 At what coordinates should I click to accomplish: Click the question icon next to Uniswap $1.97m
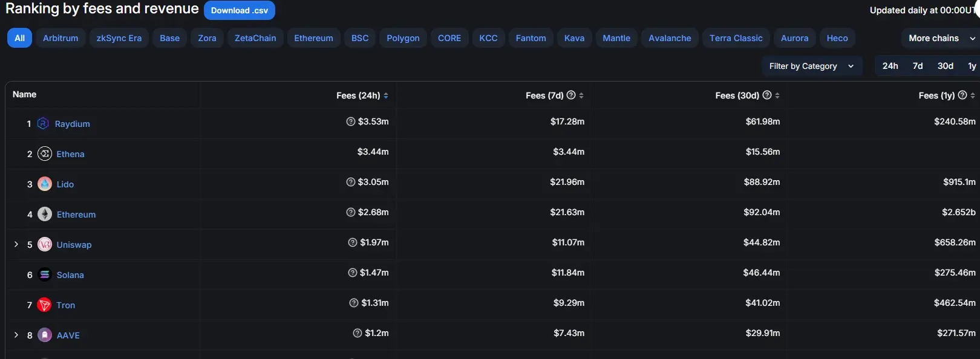point(353,242)
